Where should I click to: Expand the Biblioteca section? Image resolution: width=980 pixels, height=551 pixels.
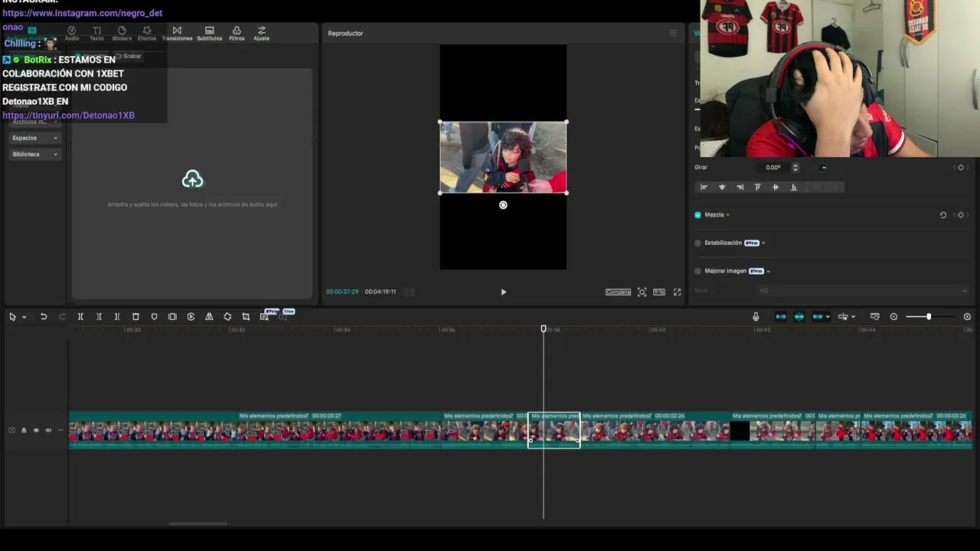tap(34, 154)
